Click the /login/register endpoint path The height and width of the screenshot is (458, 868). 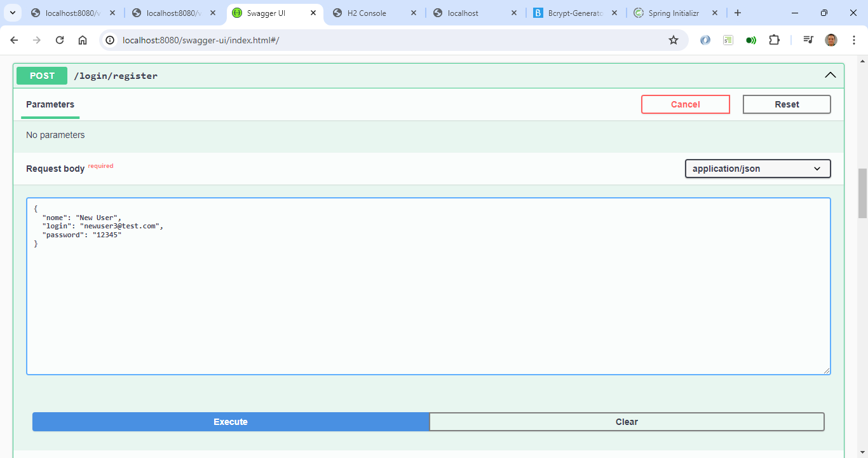[116, 76]
